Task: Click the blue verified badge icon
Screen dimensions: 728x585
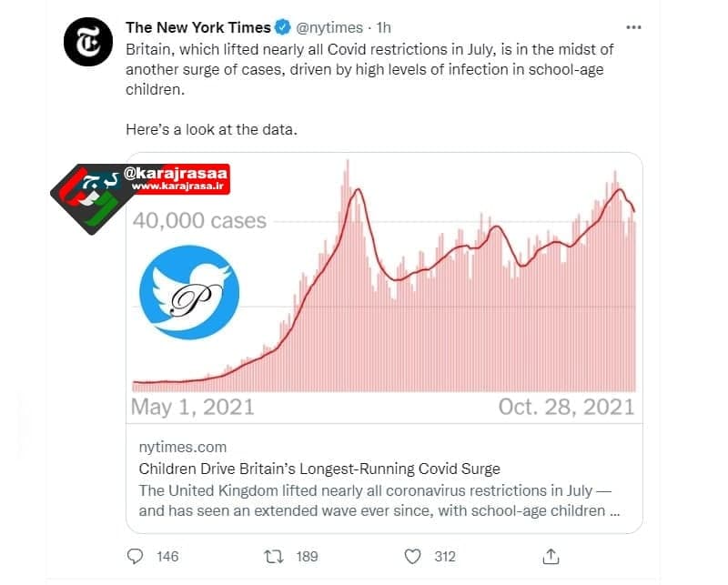Action: 283,27
